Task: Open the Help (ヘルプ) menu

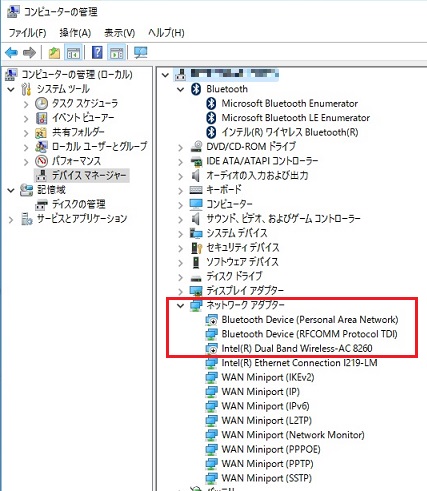Action: point(166,33)
